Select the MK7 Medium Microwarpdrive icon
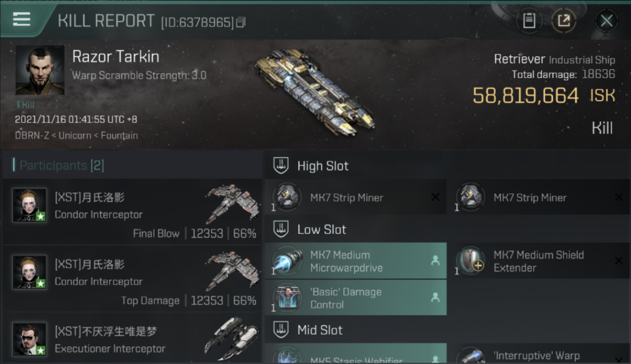Image resolution: width=631 pixels, height=364 pixels. click(287, 261)
